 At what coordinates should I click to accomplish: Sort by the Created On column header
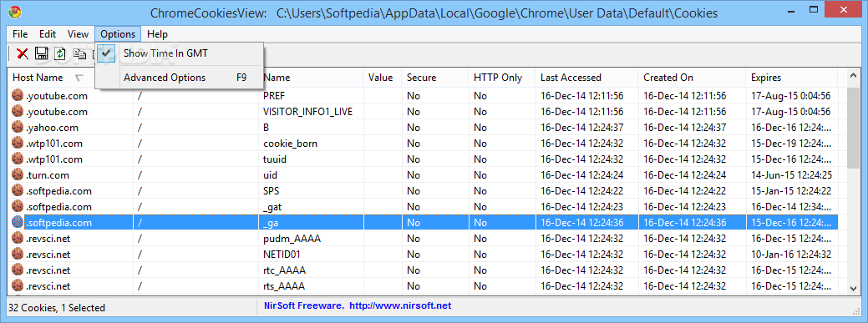692,78
